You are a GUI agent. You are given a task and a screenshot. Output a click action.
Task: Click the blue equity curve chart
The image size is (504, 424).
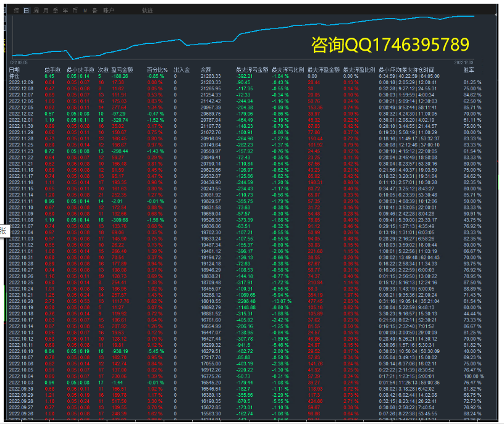247,37
